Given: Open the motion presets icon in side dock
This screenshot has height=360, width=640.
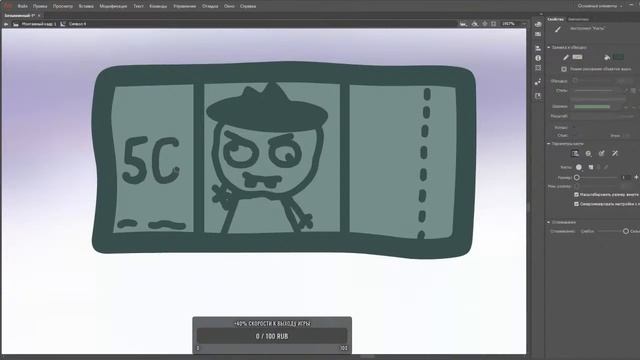Looking at the screenshot, I should pyautogui.click(x=538, y=82).
